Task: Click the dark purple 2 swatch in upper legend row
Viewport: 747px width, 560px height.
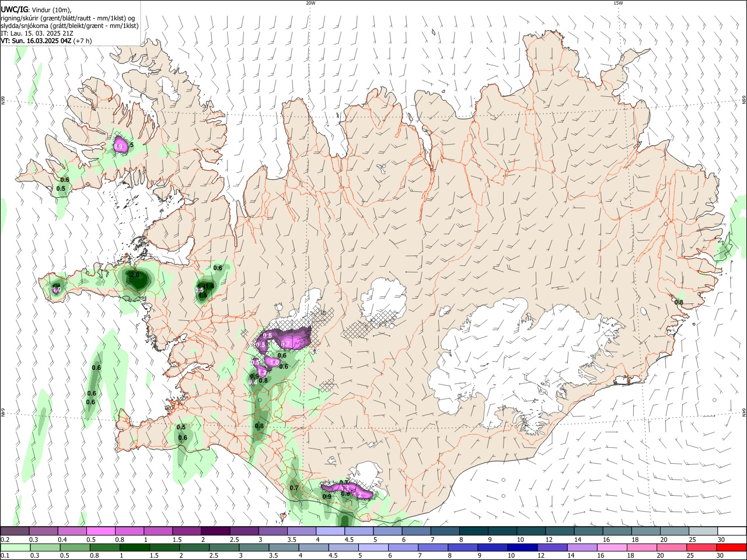Action: (216, 531)
